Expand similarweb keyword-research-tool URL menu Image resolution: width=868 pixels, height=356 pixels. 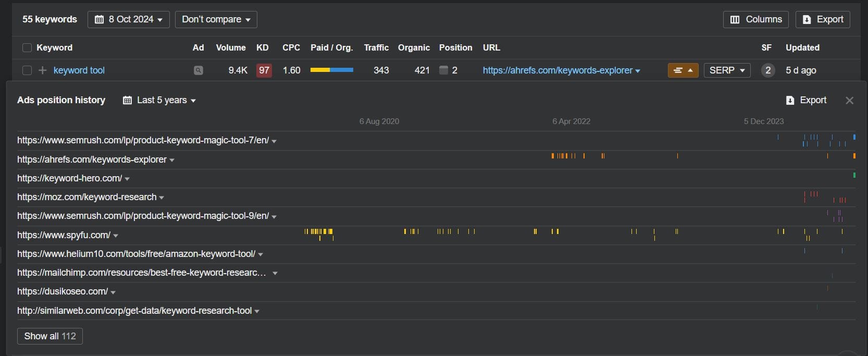(257, 312)
